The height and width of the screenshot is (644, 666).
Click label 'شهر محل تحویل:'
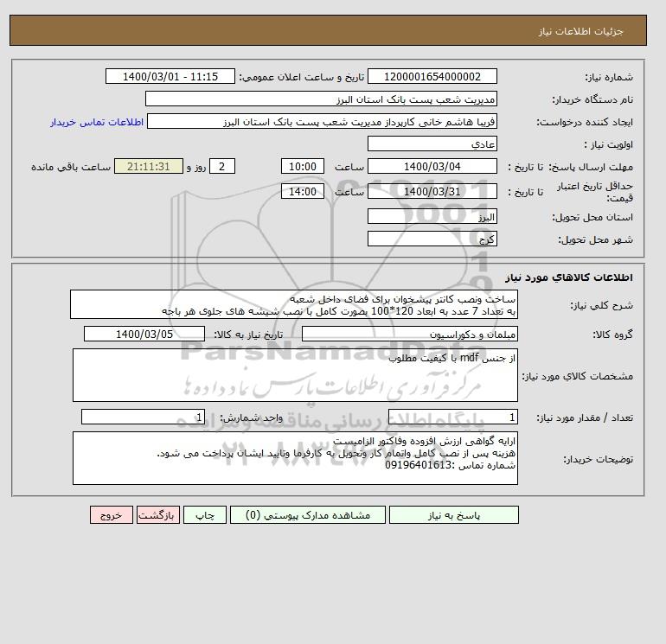595,240
